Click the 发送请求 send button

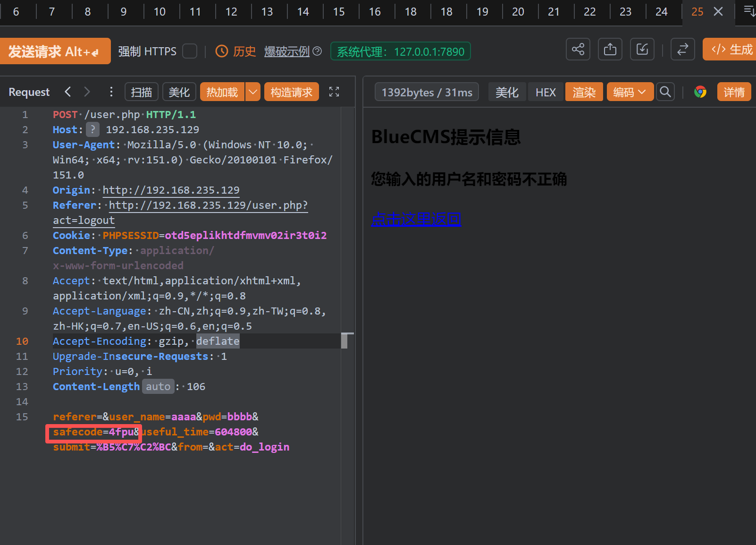pos(55,51)
